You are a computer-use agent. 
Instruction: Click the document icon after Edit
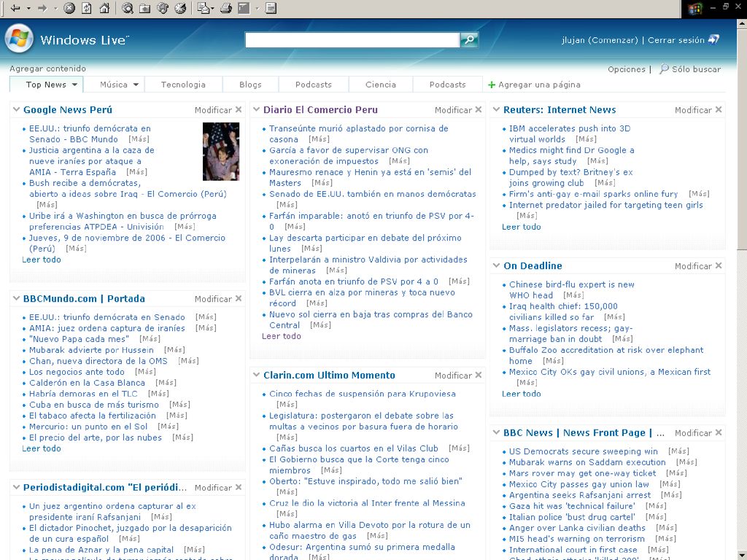[x=271, y=8]
